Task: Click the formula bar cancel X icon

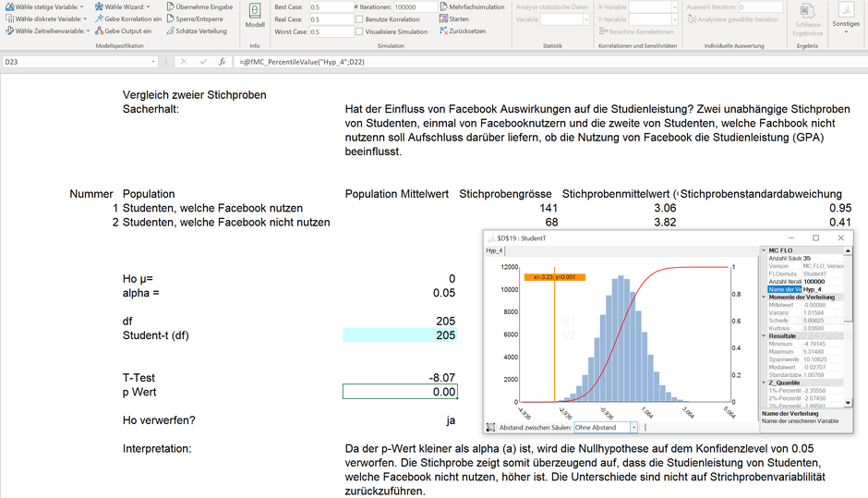Action: click(x=184, y=62)
